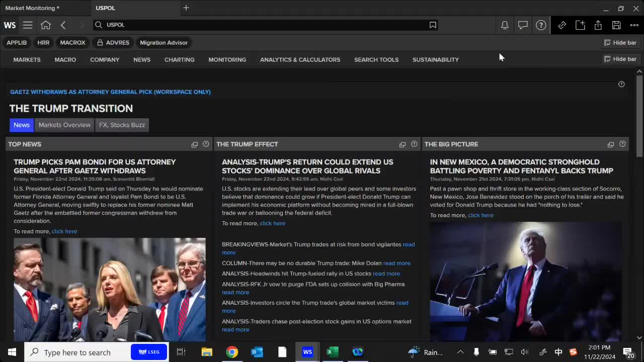Bookmark the page with the bookmark icon
Image resolution: width=644 pixels, height=362 pixels.
point(433,25)
